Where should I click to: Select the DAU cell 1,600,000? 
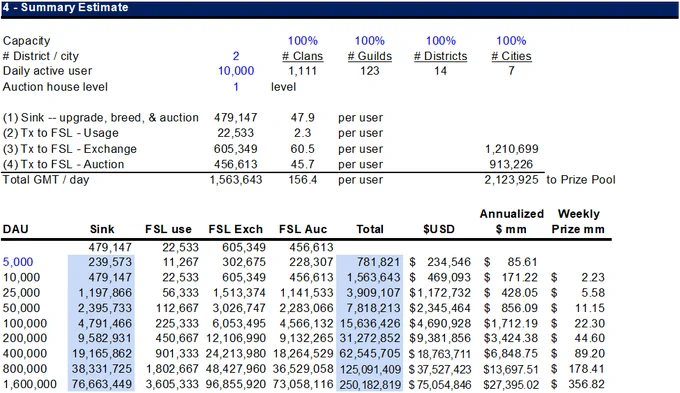29,384
